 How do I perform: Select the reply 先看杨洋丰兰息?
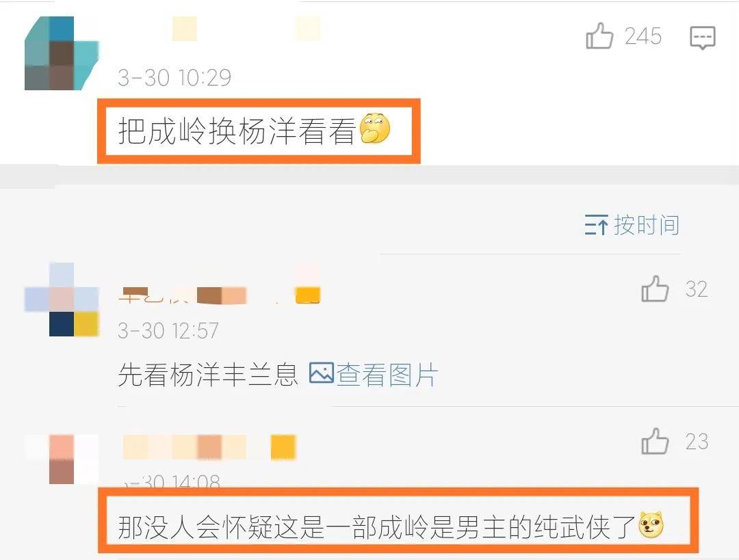(208, 375)
